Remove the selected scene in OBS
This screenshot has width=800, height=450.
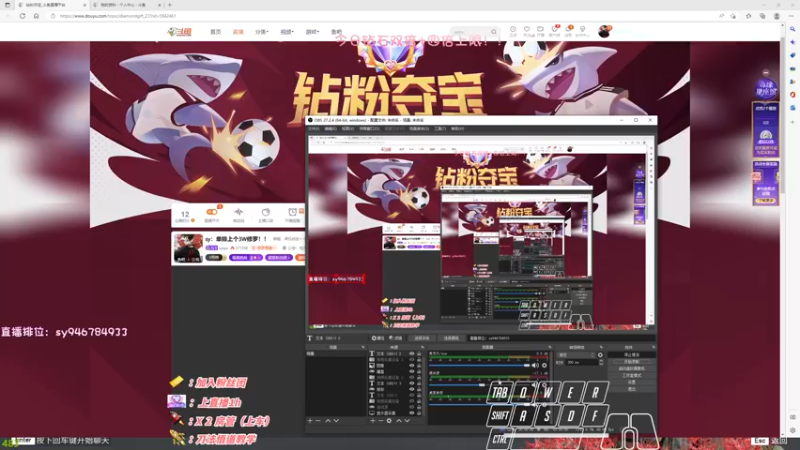pyautogui.click(x=318, y=421)
